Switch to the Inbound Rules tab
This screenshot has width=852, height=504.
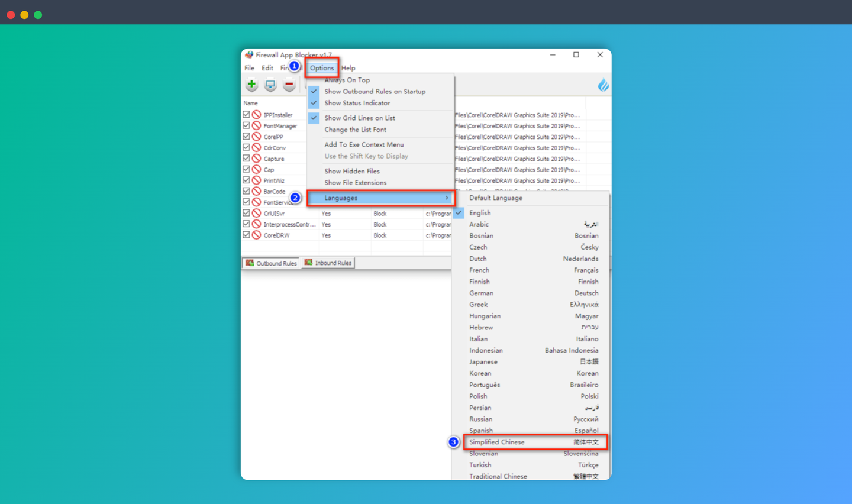point(332,263)
